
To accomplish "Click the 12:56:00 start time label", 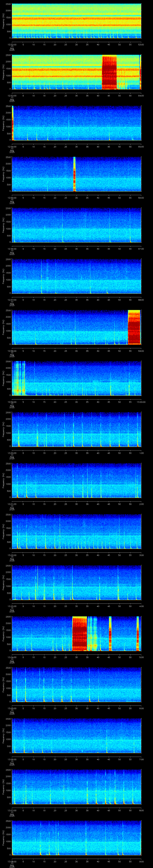I will [12, 249].
